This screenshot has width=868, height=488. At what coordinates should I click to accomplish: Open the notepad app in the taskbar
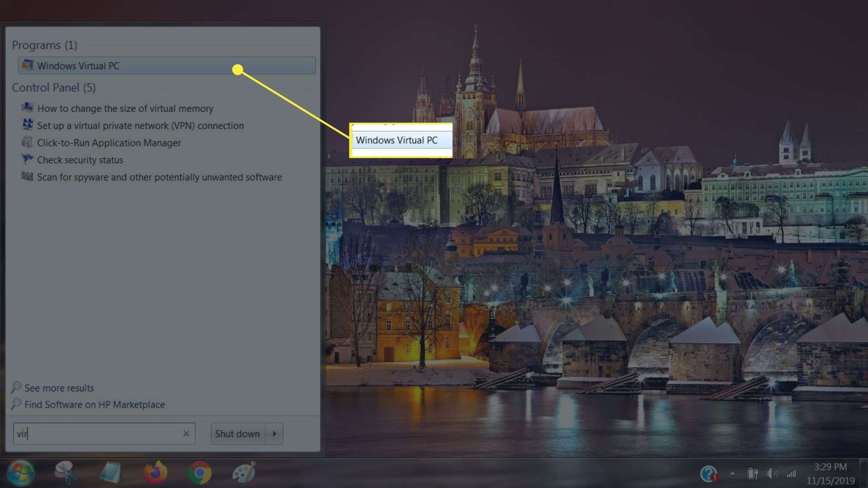click(x=110, y=473)
